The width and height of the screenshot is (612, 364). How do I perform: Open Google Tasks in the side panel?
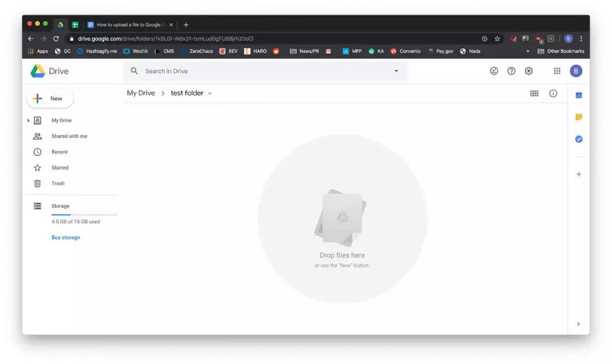578,139
